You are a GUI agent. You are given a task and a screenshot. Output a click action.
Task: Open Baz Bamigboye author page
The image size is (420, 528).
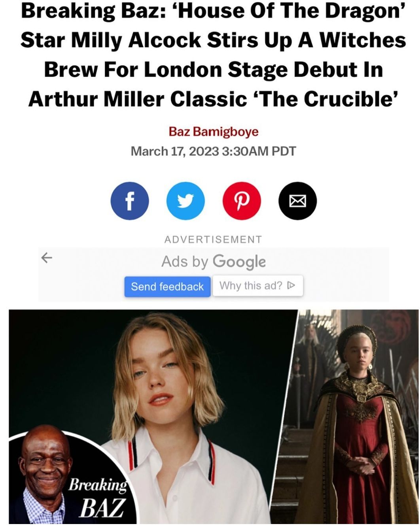[x=214, y=131]
